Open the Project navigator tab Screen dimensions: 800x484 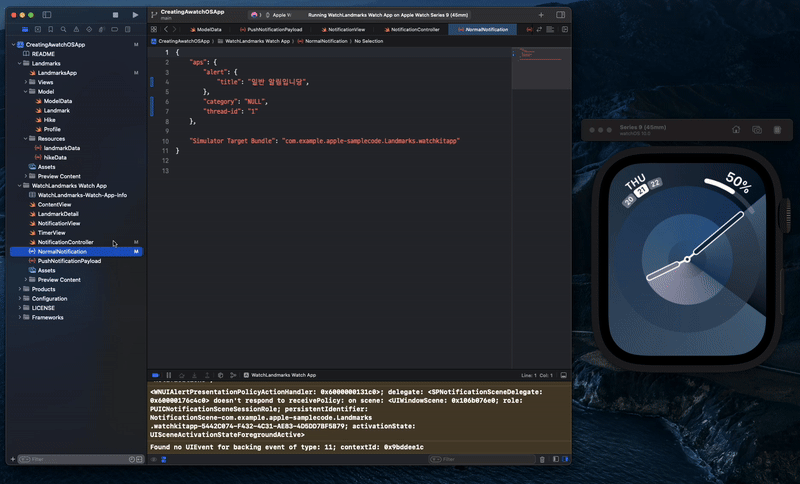pos(24,30)
